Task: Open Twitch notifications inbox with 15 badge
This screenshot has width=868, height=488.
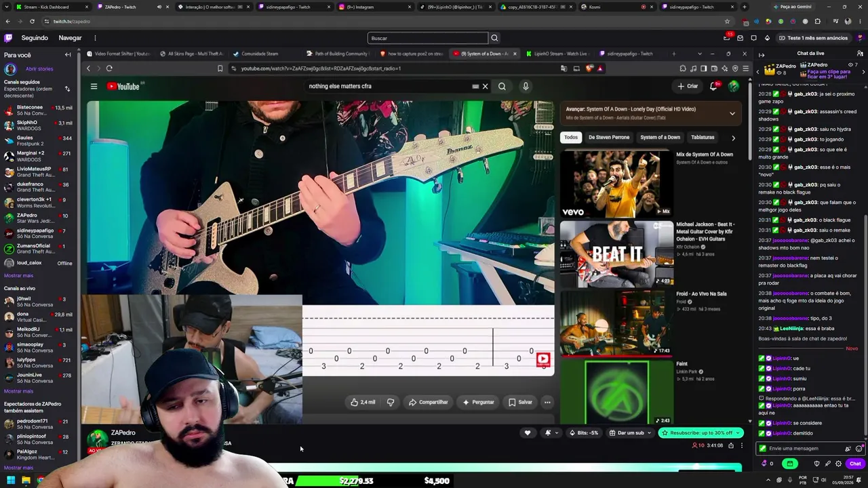Action: [x=726, y=38]
